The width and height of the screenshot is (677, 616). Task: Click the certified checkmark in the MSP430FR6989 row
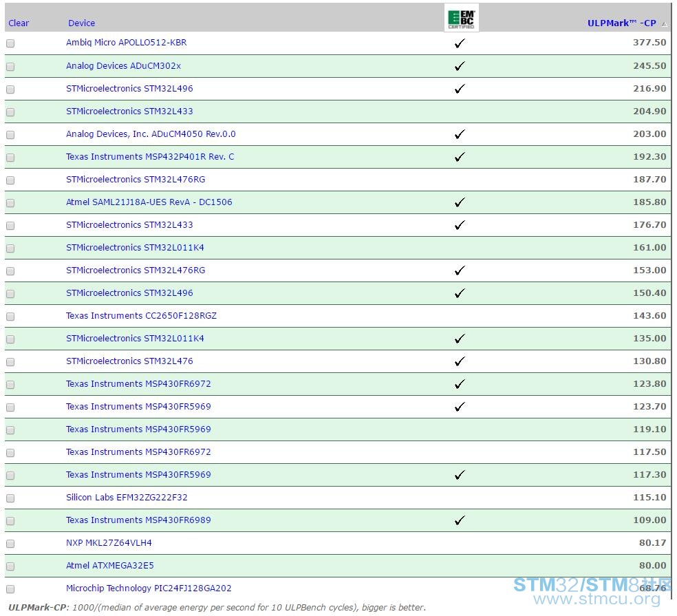(x=460, y=520)
